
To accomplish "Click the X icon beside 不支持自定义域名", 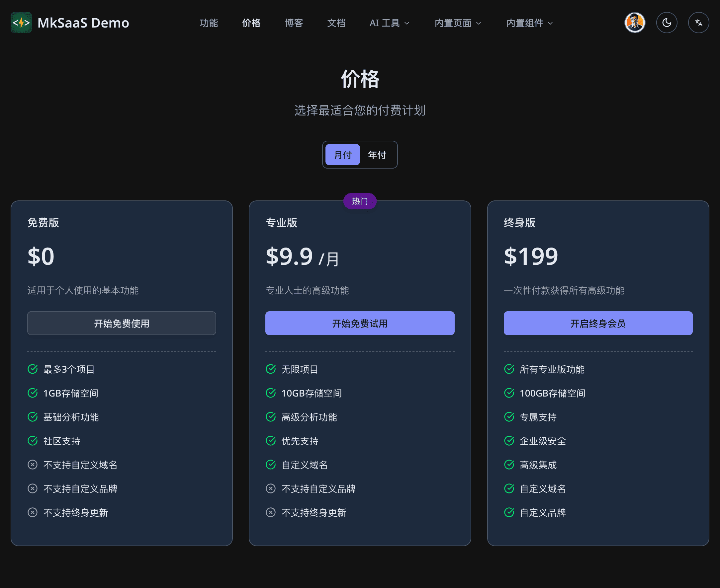I will click(33, 464).
